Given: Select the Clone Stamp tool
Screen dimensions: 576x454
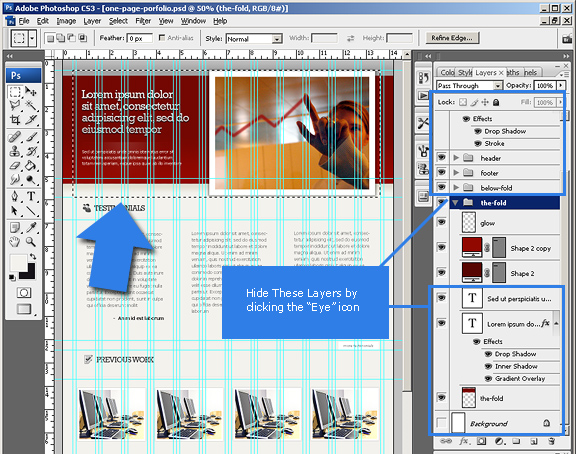Looking at the screenshot, I should pos(15,151).
